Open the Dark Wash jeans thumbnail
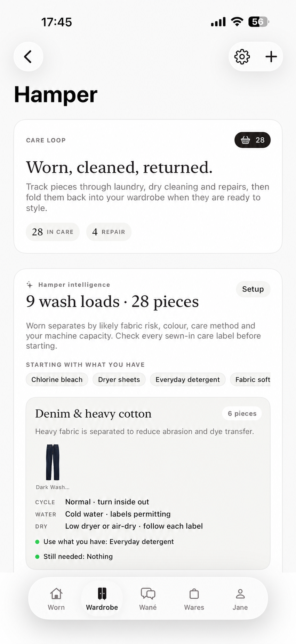 click(x=53, y=466)
